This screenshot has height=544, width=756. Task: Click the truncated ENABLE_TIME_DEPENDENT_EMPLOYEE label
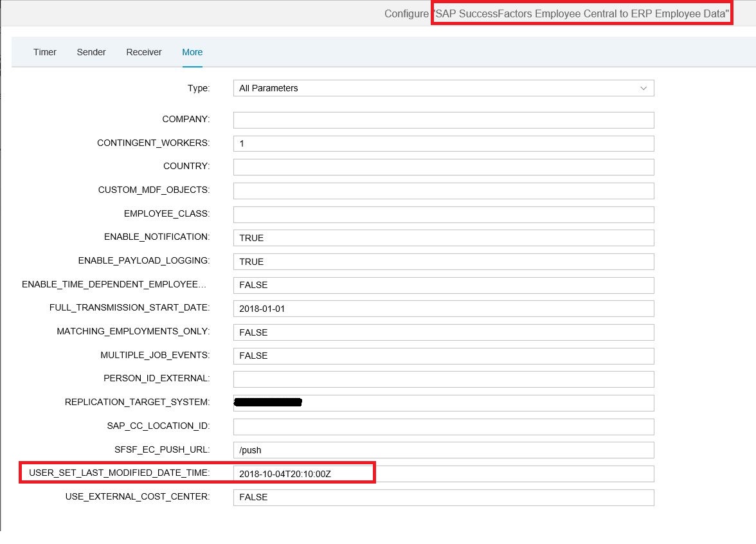click(x=114, y=284)
